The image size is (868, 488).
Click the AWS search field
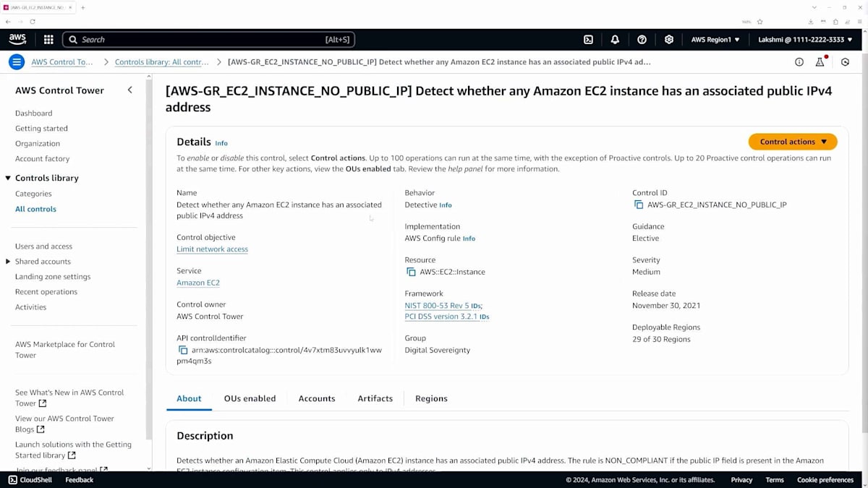tap(209, 40)
